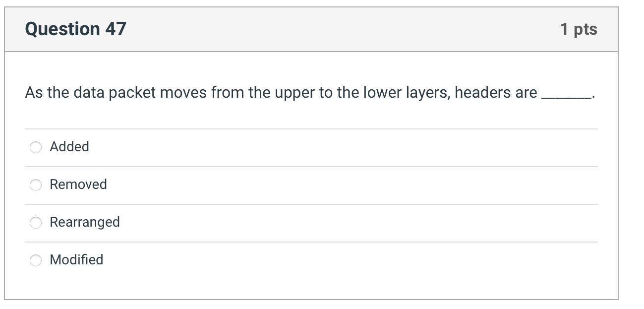The height and width of the screenshot is (309, 644).
Task: Select the "Added" radio button
Action: tap(36, 147)
